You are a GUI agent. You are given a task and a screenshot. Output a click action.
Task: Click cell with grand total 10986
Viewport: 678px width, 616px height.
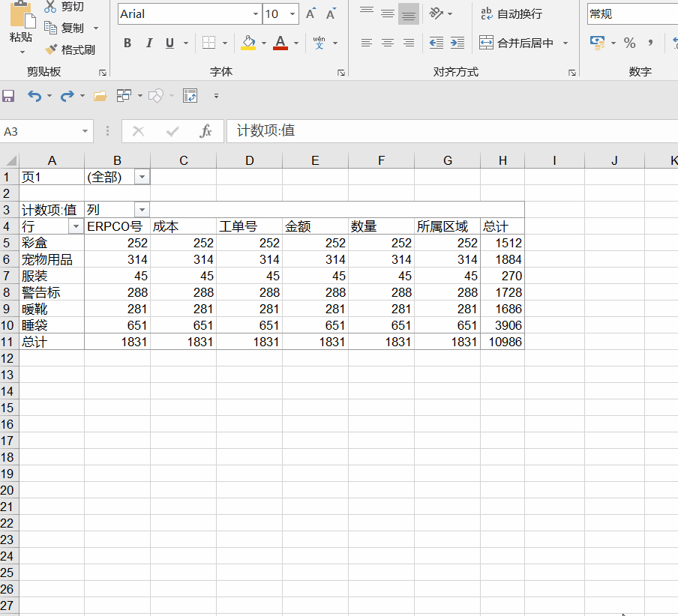502,342
